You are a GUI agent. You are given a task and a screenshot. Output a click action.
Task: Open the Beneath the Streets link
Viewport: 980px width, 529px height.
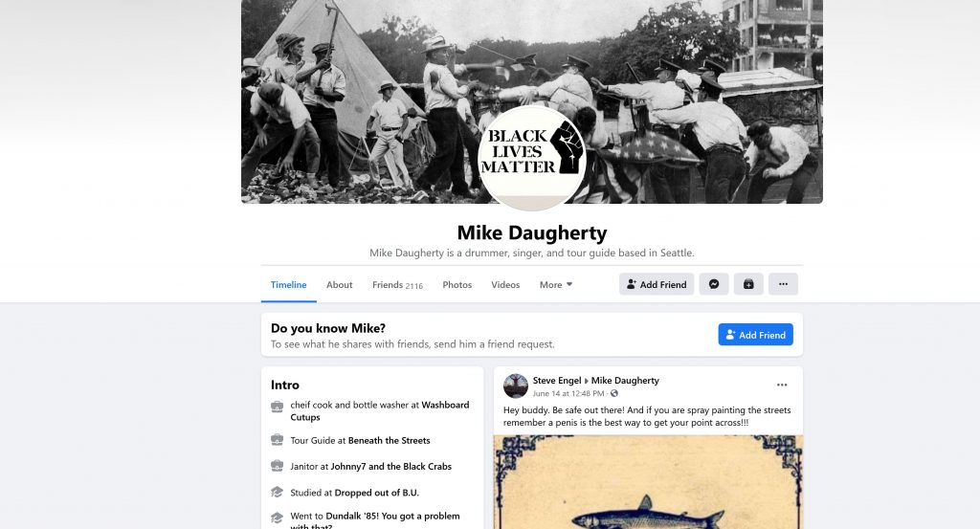[389, 440]
